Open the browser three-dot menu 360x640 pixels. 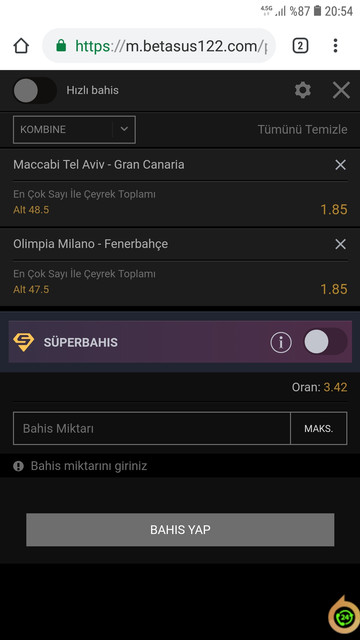pos(335,46)
